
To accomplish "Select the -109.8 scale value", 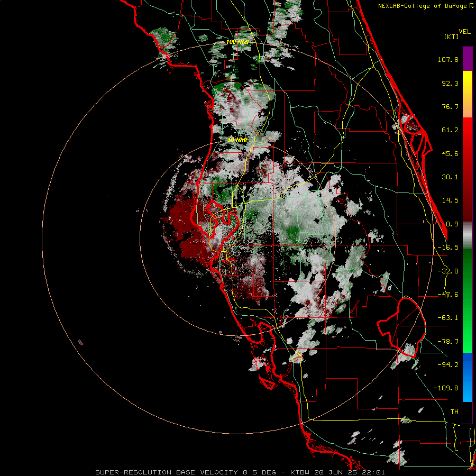I will [x=446, y=388].
